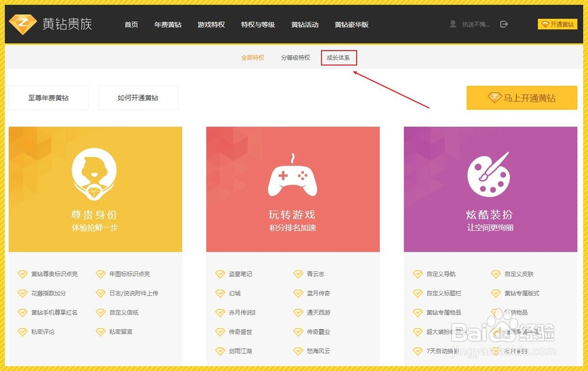Go to 游戏特权 menu

[211, 25]
